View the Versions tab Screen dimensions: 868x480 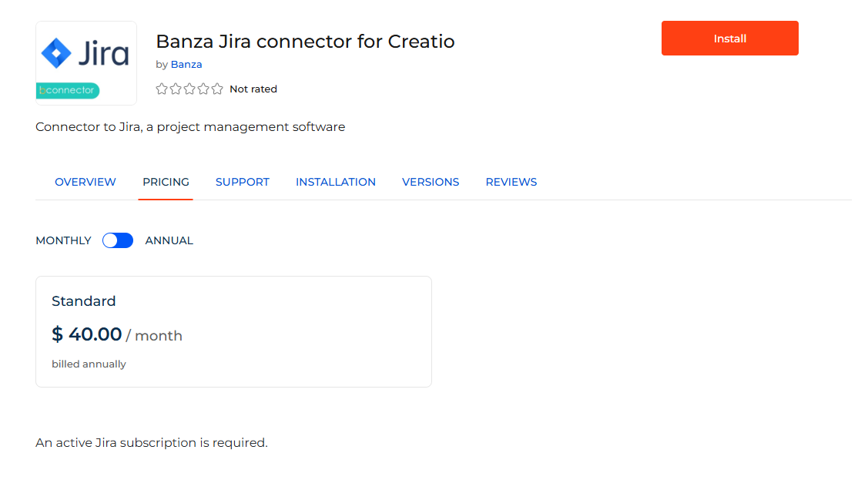pyautogui.click(x=431, y=182)
